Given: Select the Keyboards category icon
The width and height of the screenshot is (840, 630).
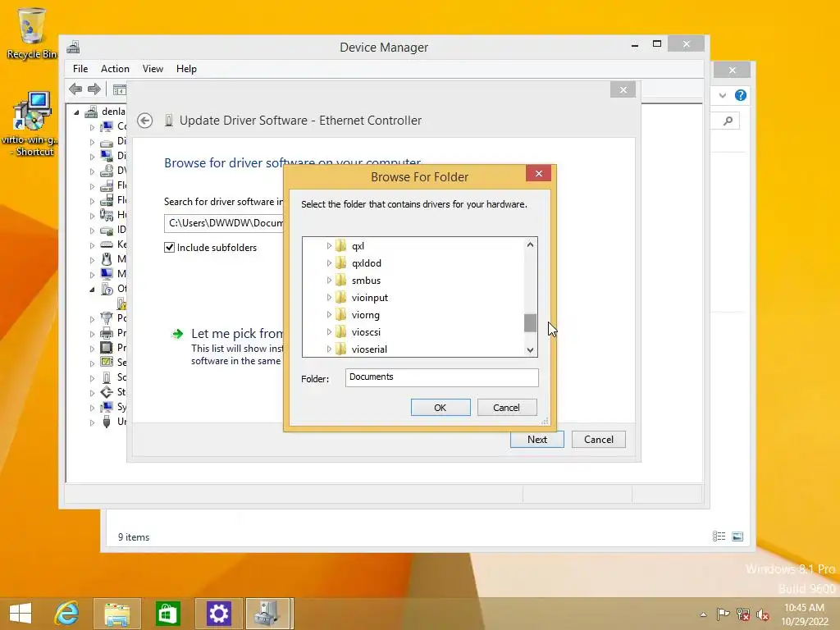Looking at the screenshot, I should tap(107, 244).
